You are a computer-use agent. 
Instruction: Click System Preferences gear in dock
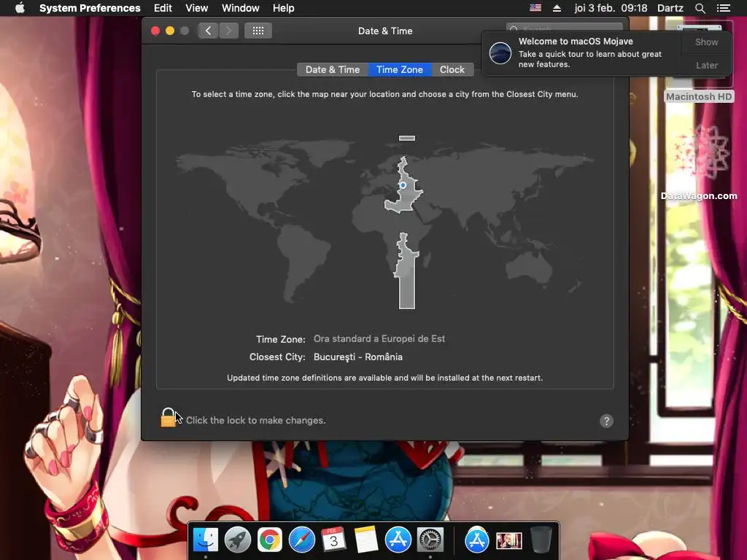coord(430,540)
